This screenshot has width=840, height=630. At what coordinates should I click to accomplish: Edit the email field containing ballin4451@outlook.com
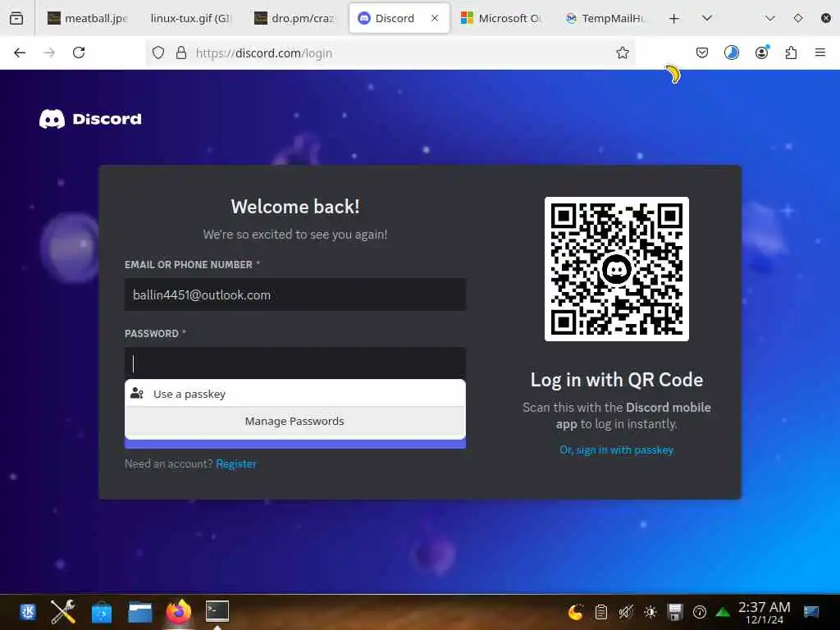pyautogui.click(x=295, y=294)
